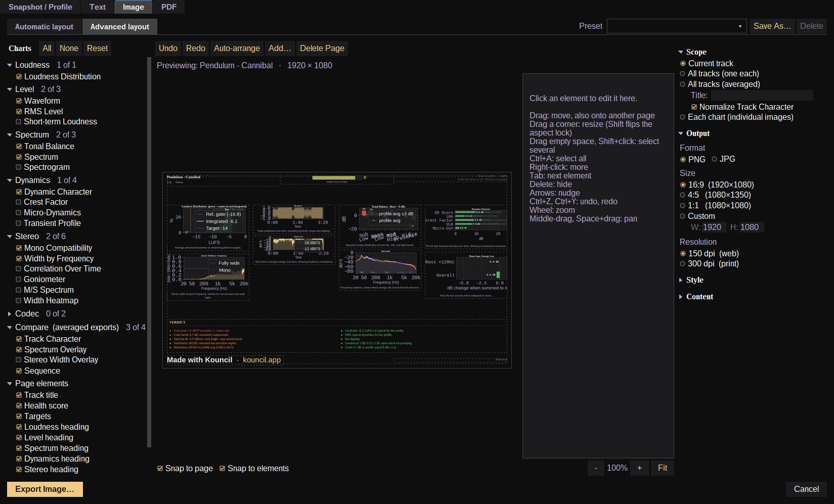
Task: Collapse the Loudness group
Action: (x=10, y=65)
